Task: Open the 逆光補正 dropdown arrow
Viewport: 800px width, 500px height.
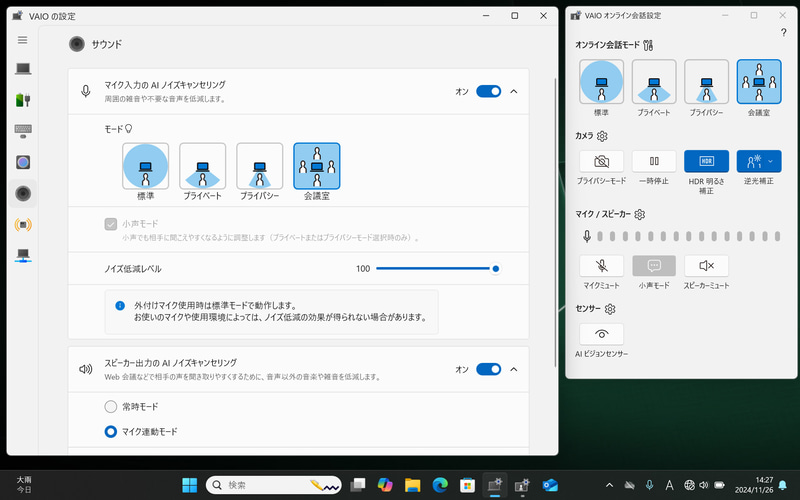Action: click(x=770, y=161)
